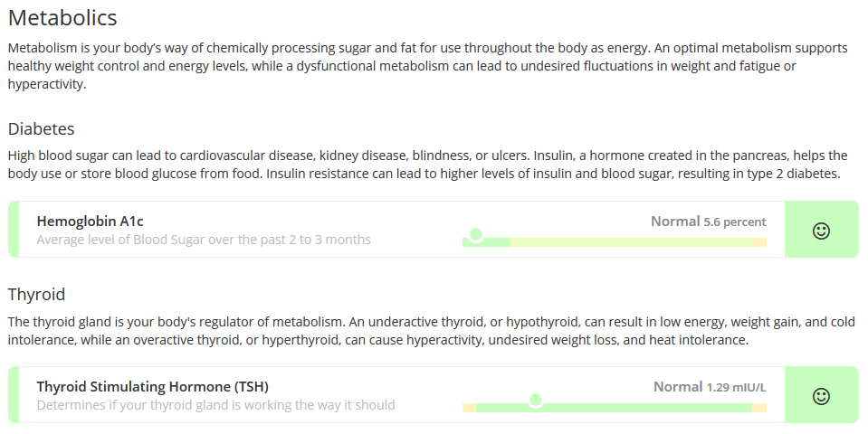
Task: Select the Hemoglobin A1c range marker dot
Action: pos(475,234)
